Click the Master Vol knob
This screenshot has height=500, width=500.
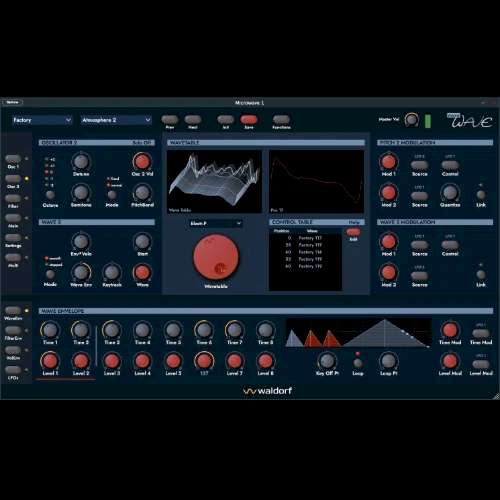[x=411, y=120]
